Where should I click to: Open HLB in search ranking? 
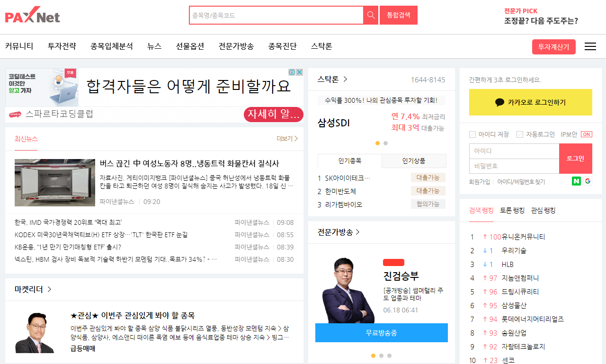click(x=508, y=264)
